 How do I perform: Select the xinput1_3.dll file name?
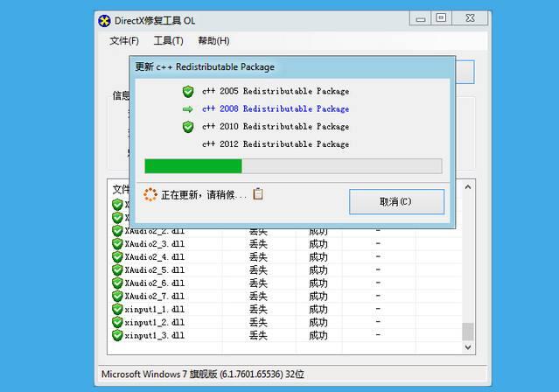pyautogui.click(x=154, y=335)
